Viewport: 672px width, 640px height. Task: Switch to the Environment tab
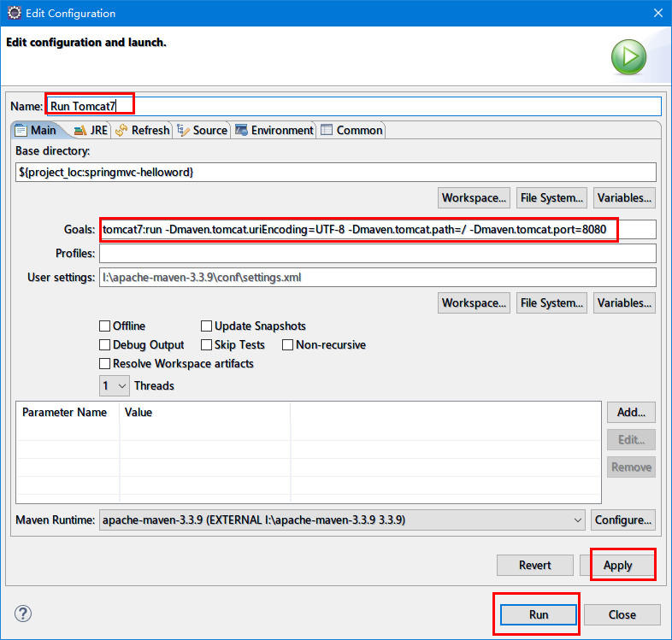tap(274, 130)
